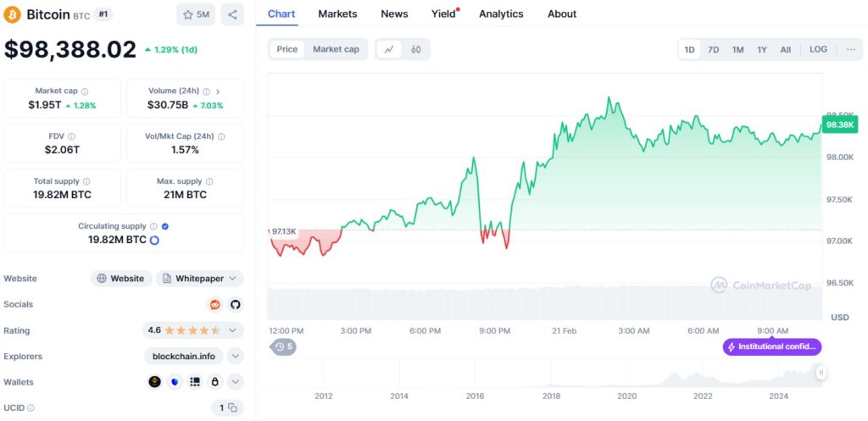Image resolution: width=868 pixels, height=421 pixels.
Task: Expand the Explorers list chevron
Action: (x=236, y=357)
